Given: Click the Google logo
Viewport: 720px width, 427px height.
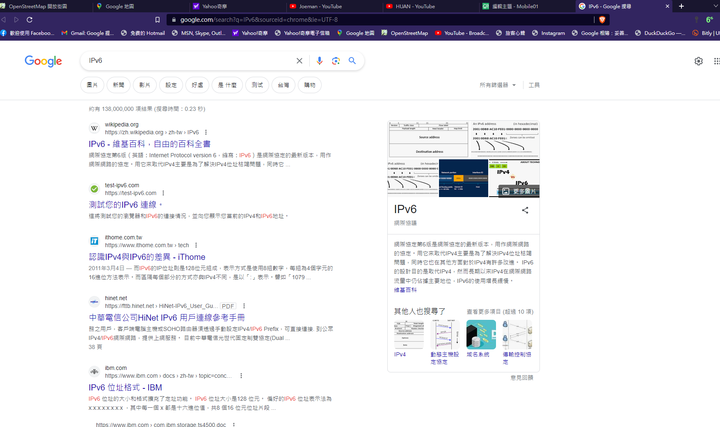Looking at the screenshot, I should pos(43,61).
